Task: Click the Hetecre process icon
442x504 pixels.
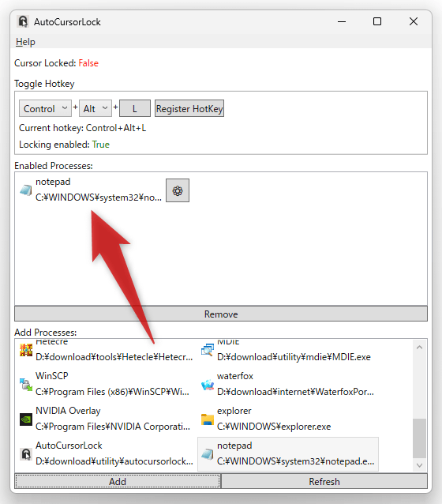Action: pos(26,350)
